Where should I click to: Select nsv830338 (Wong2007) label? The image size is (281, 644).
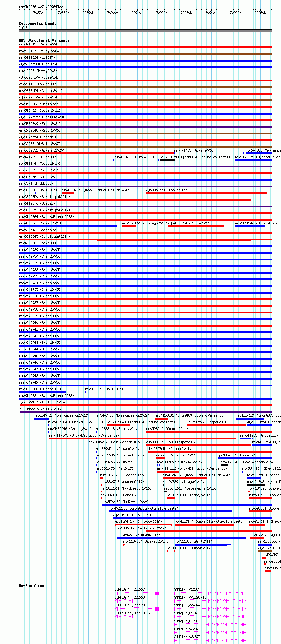38,190
